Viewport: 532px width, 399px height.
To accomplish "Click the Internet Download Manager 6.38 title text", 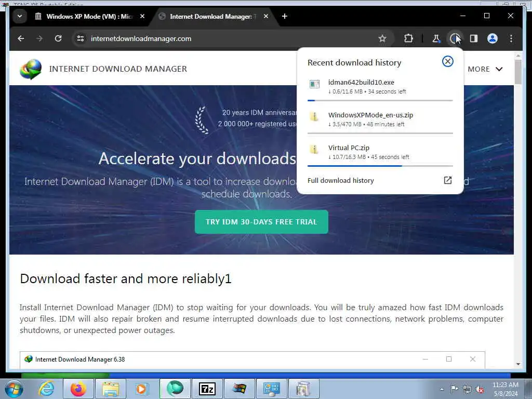I will [x=80, y=360].
